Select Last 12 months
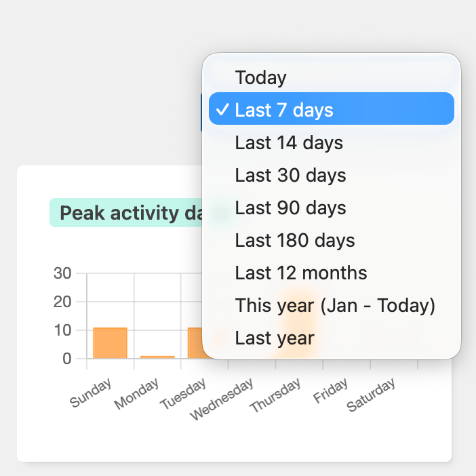Viewport: 476px width, 476px height. pos(301,273)
